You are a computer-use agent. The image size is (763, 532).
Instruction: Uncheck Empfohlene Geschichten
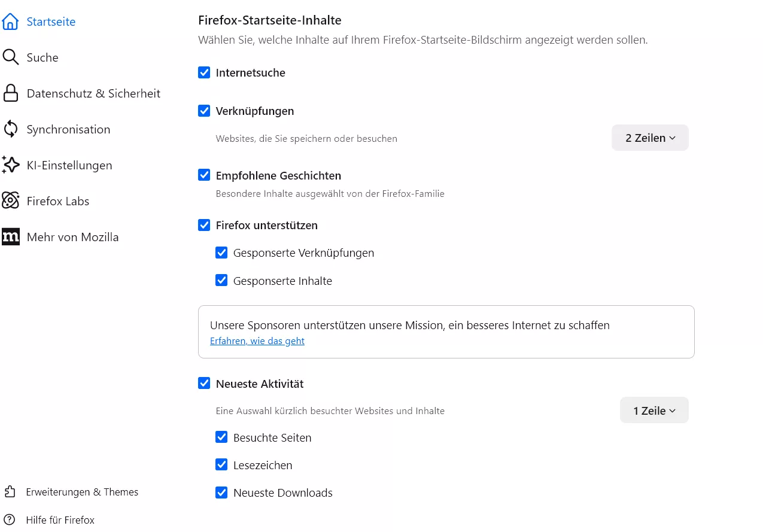(x=204, y=175)
